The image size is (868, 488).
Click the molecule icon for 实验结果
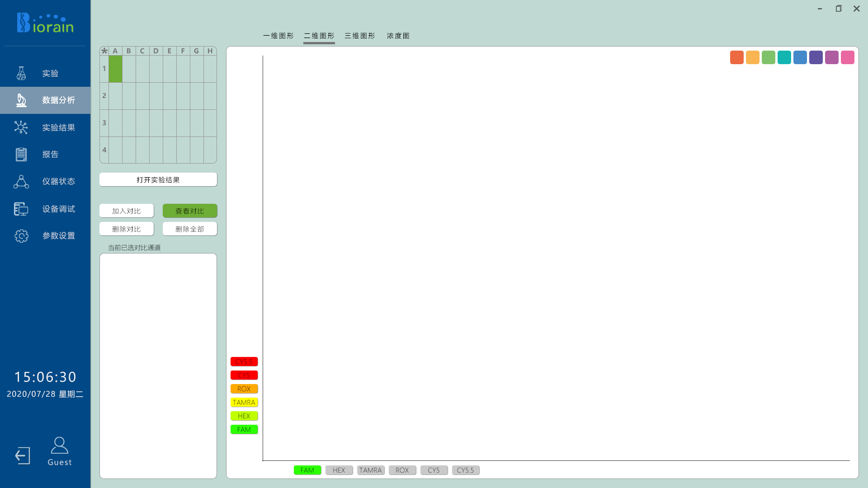(x=21, y=127)
